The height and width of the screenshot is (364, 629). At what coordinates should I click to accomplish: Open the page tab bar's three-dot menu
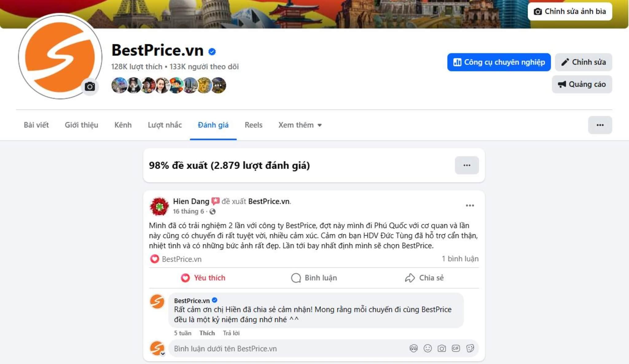[600, 125]
